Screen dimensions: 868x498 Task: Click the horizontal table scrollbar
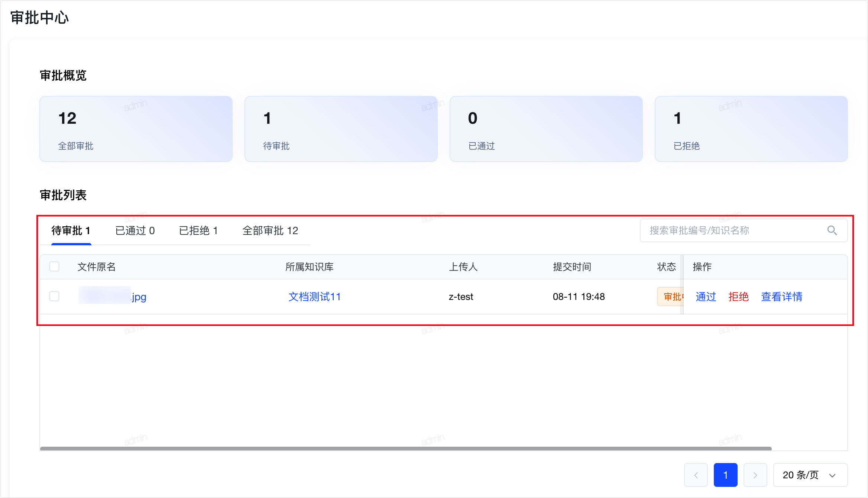[406, 449]
